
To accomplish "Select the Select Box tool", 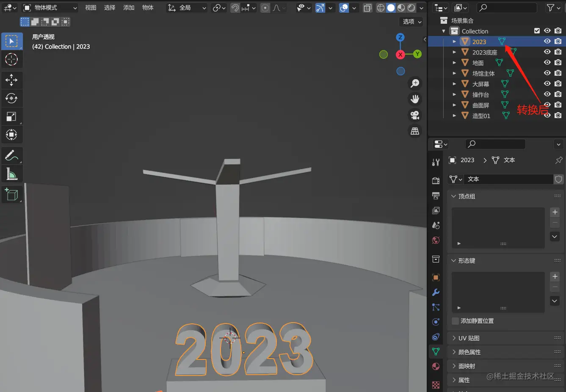I will 11,41.
